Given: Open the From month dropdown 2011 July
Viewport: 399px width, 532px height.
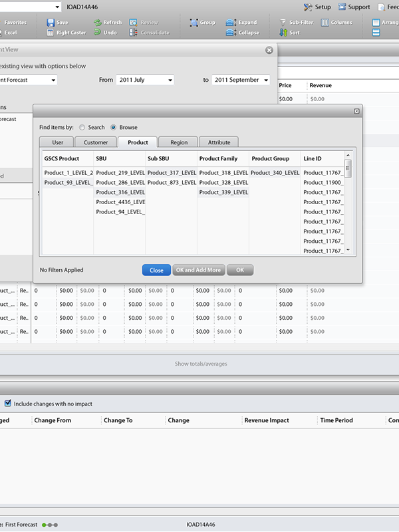Looking at the screenshot, I should tap(145, 80).
